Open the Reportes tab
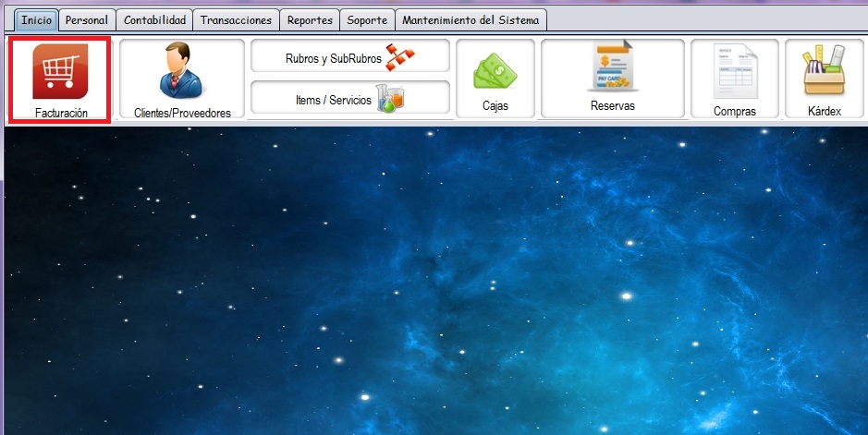Screen dimensions: 868x435 310,19
